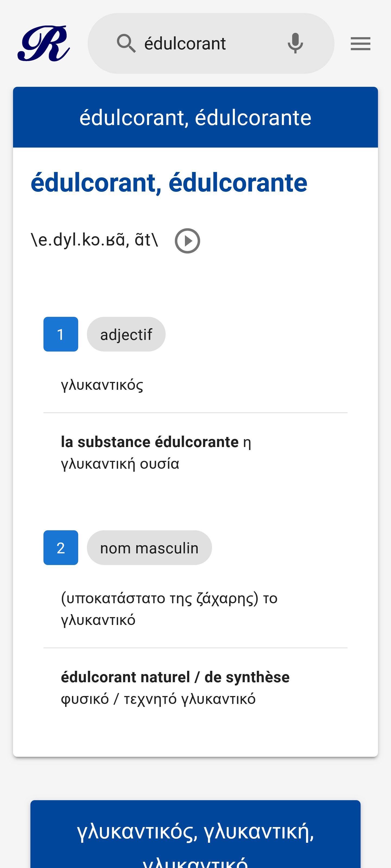The image size is (391, 868).
Task: Click the search field containing édulcorant
Action: (202, 44)
